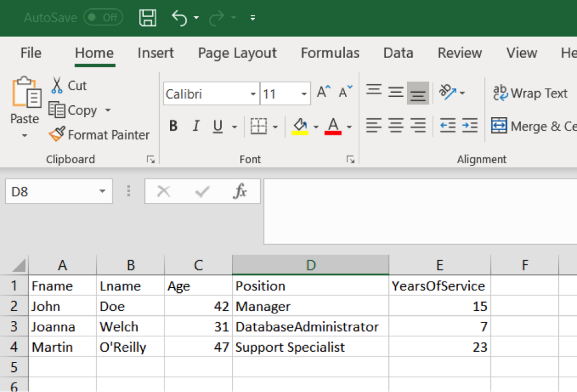Click the Redo arrow icon
This screenshot has width=577, height=392.
pyautogui.click(x=217, y=18)
